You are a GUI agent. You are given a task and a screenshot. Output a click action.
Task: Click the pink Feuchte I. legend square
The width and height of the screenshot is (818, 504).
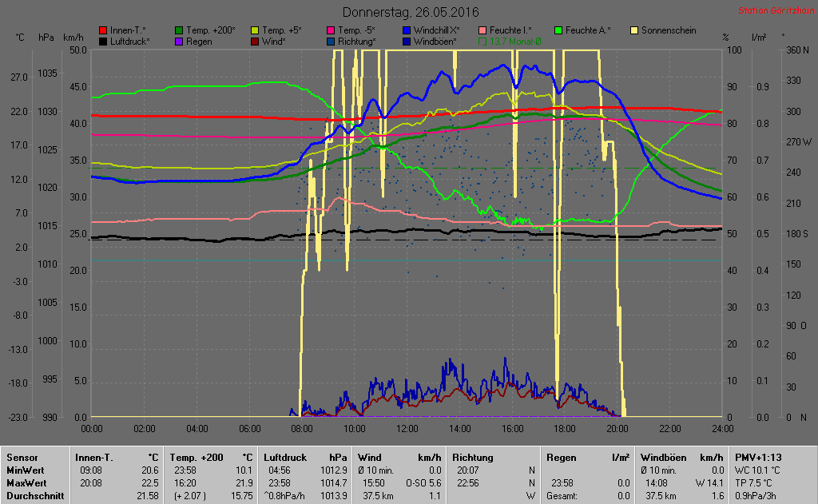pyautogui.click(x=483, y=30)
